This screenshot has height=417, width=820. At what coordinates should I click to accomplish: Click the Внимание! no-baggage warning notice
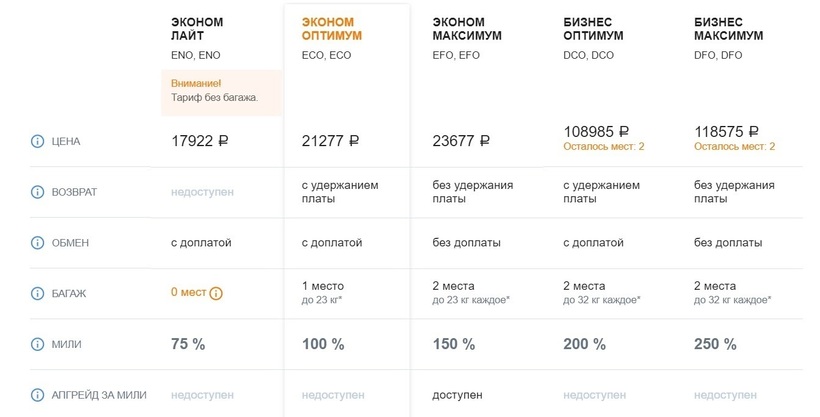coord(221,91)
